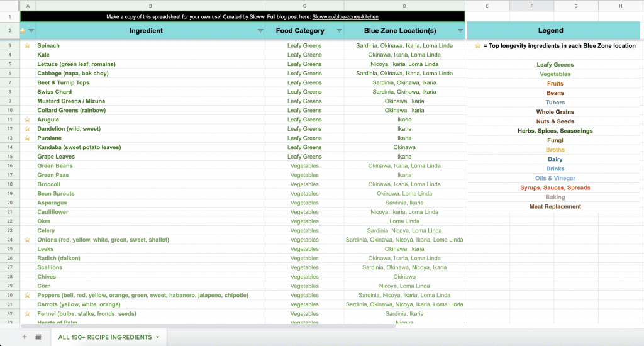644x346 pixels.
Task: Open the Food Category filter dropdown
Action: pyautogui.click(x=339, y=31)
